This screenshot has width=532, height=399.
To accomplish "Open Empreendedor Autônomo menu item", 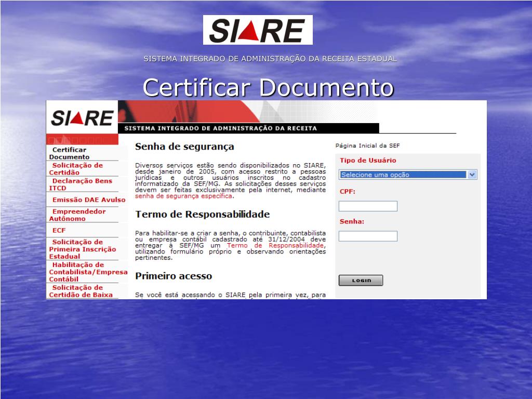I will (77, 215).
